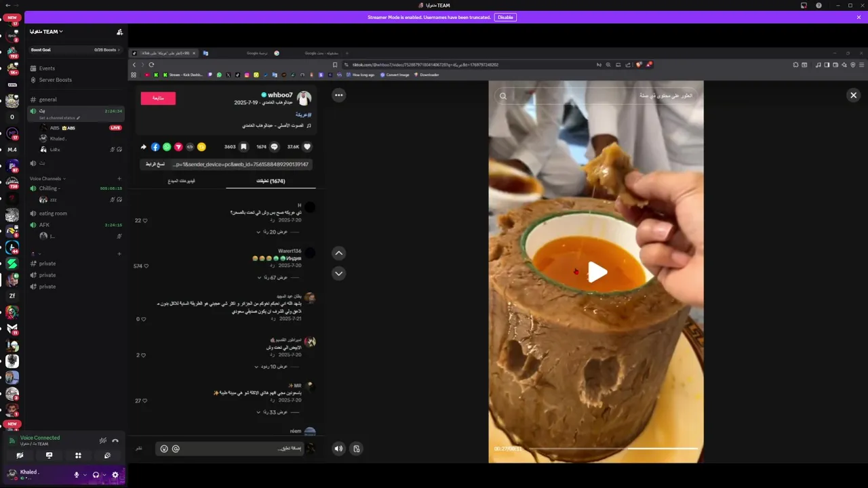Switch to the comments (1674) tab
The height and width of the screenshot is (488, 868).
[x=271, y=181]
